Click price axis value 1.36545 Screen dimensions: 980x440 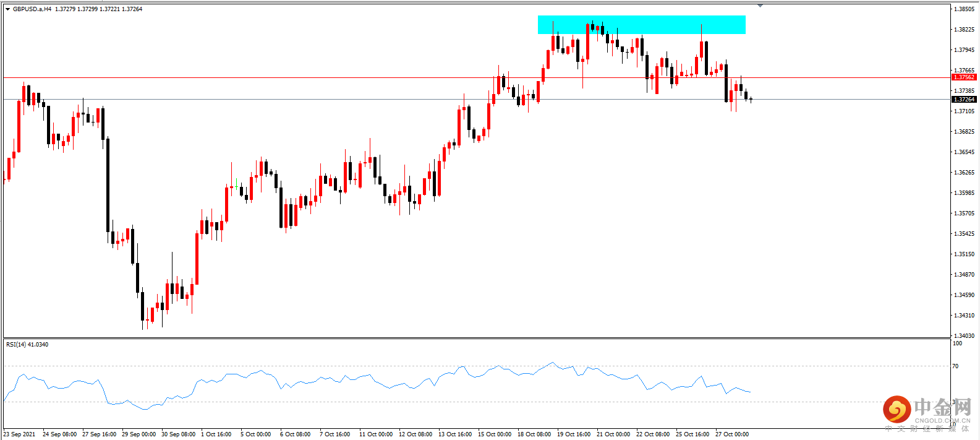[964, 152]
